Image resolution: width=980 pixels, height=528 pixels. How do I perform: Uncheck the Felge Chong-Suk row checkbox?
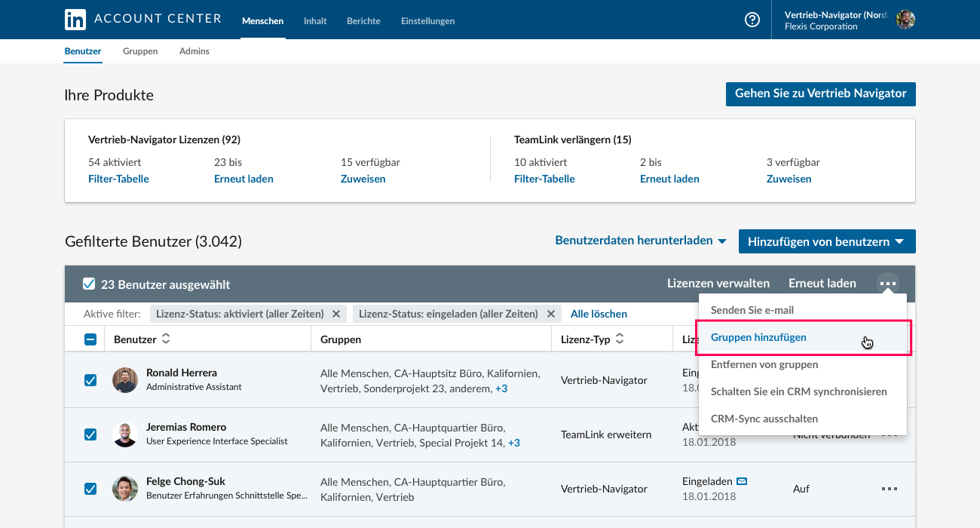pos(90,489)
